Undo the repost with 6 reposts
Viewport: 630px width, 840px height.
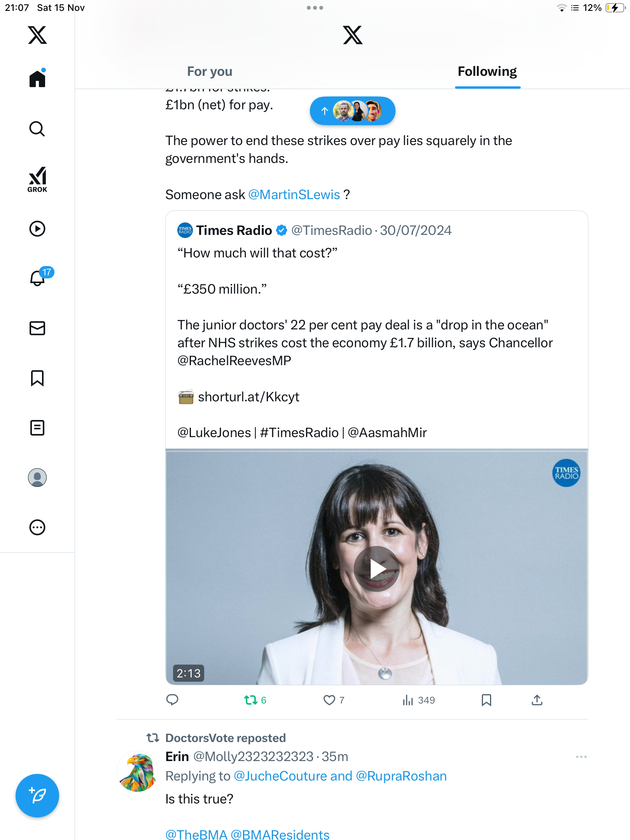(x=251, y=700)
